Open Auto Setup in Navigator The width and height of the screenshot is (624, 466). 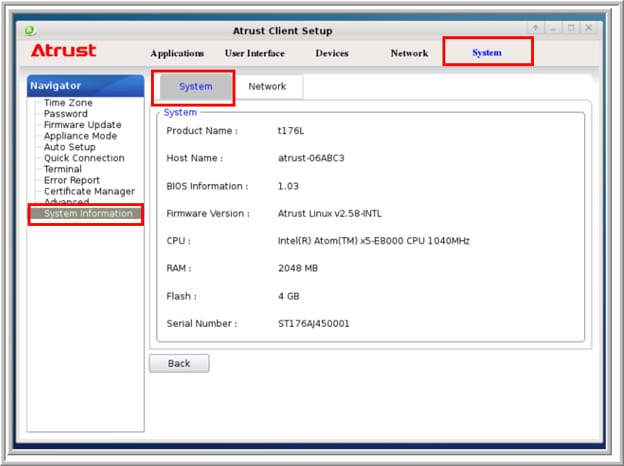(70, 147)
